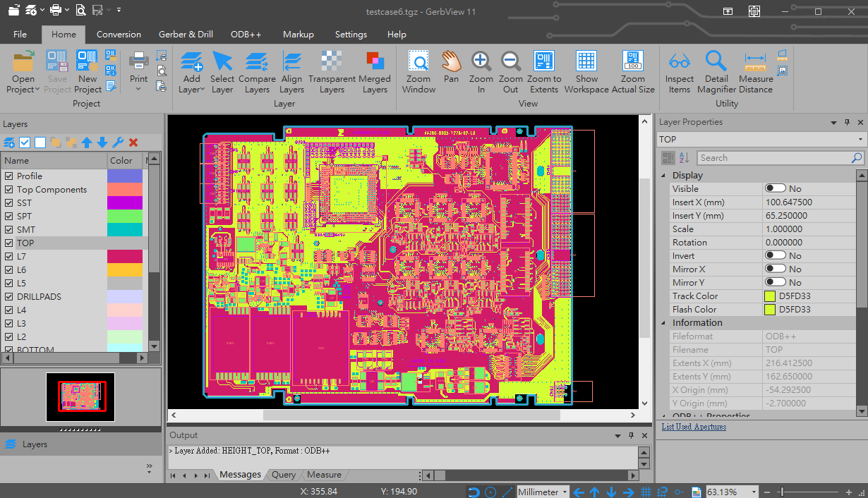This screenshot has width=868, height=498.
Task: Uncheck the SPT layer checkbox
Action: coord(9,217)
